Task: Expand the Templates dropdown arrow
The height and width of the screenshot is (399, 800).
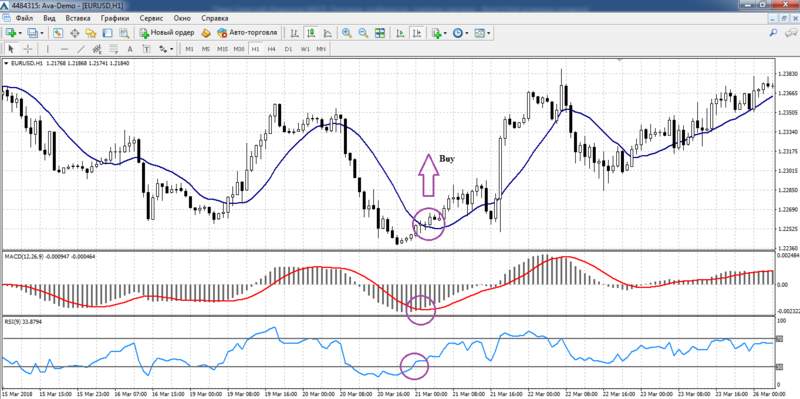Action: (x=488, y=34)
